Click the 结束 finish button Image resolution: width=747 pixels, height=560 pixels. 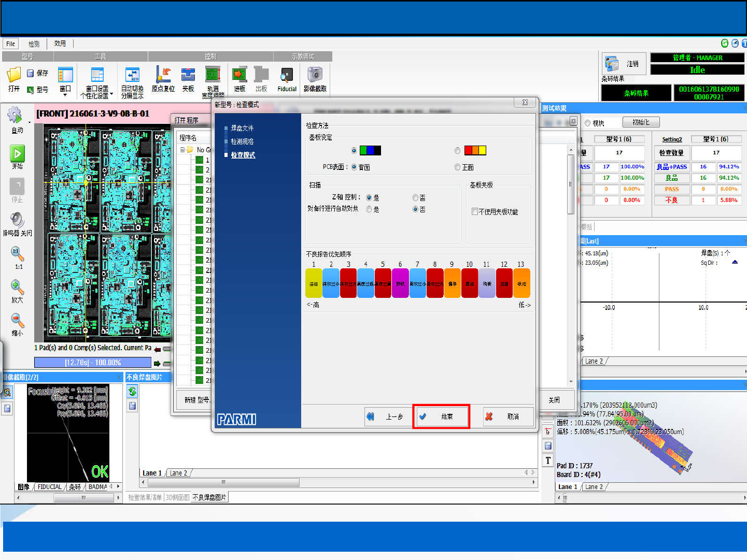441,417
